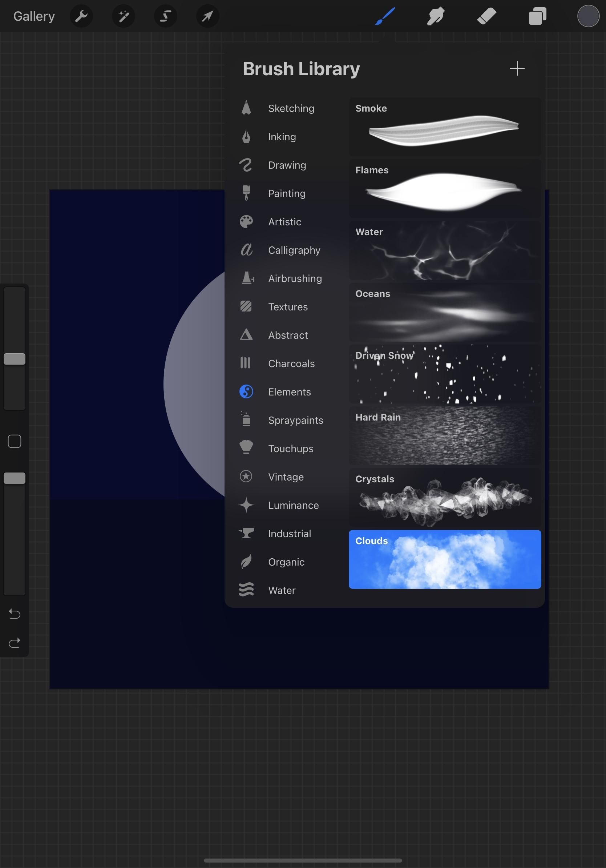Click the Abstract triangle icon
This screenshot has height=868, width=606.
246,334
